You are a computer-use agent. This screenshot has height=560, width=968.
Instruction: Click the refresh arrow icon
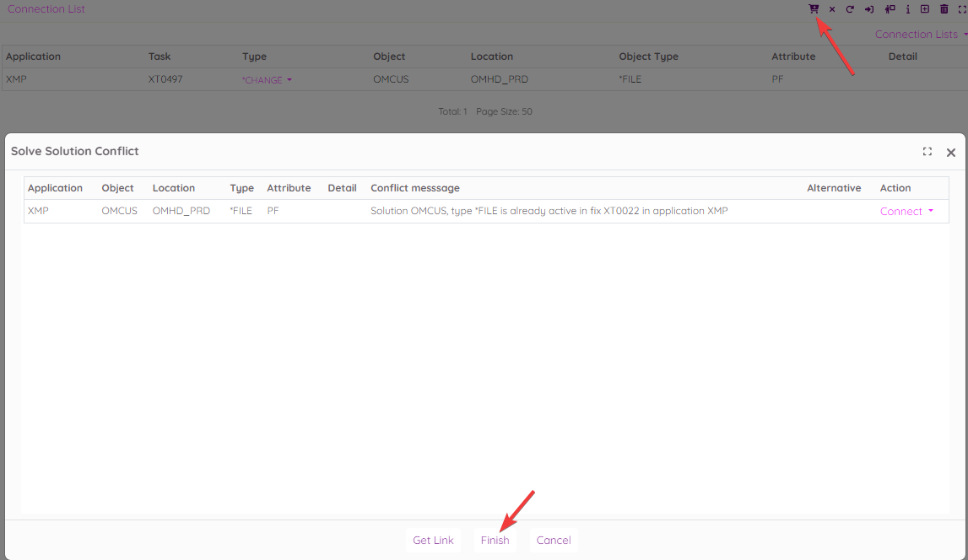850,9
